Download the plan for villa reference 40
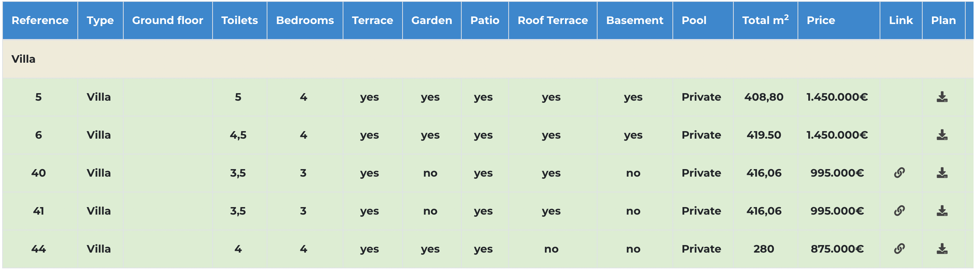 coord(942,173)
